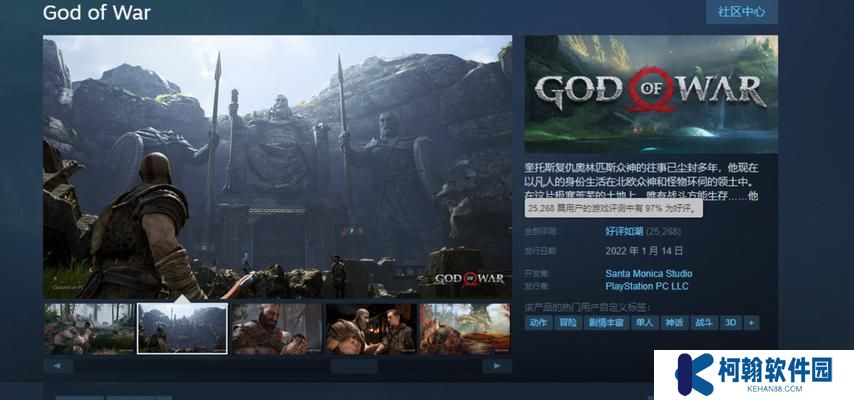Select the 动作 tag
Image resolution: width=854 pixels, height=400 pixels.
[538, 323]
